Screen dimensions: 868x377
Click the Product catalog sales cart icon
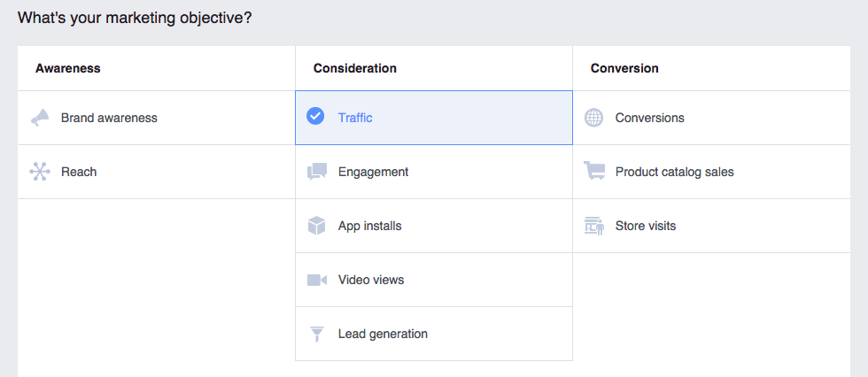coord(593,172)
